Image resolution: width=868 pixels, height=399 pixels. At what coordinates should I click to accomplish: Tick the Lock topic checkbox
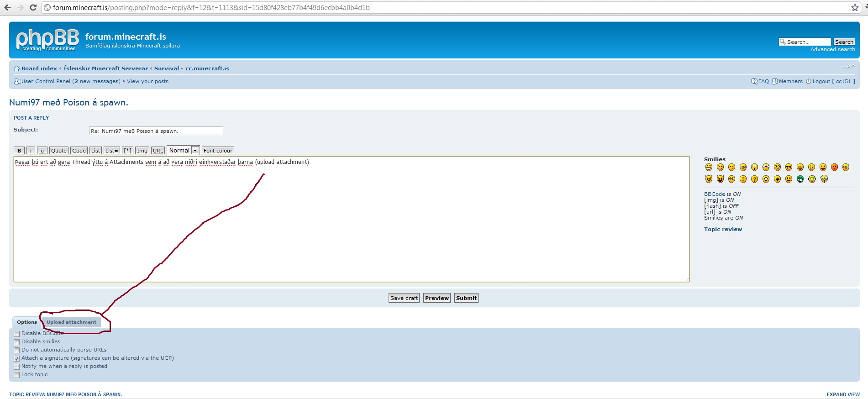pos(17,375)
